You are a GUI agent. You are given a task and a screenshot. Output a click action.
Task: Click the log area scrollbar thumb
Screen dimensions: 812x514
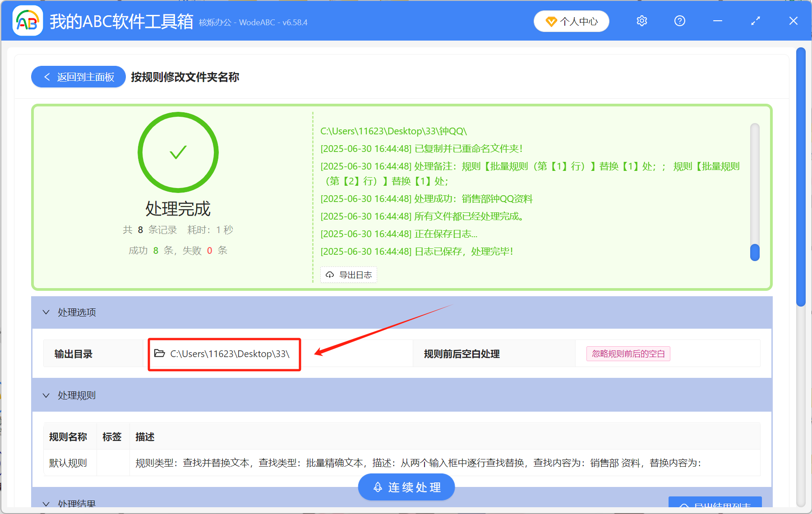[x=754, y=253]
